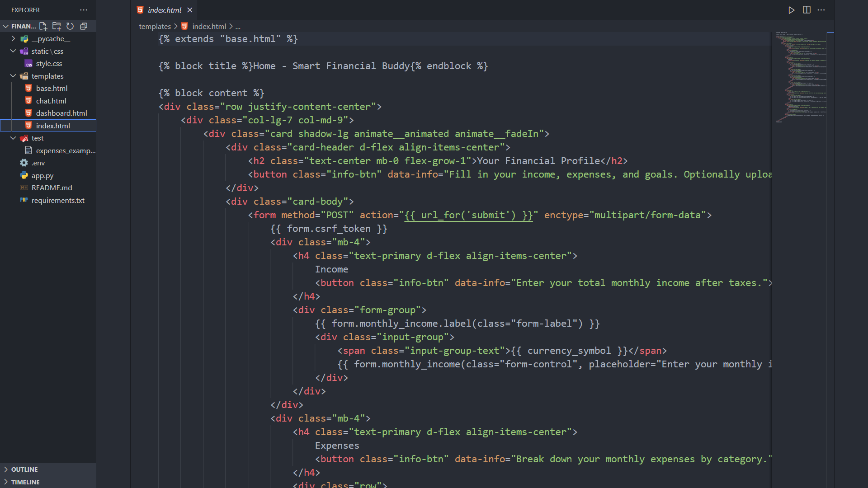868x488 pixels.
Task: Open the Explorer views and more actions menu
Action: click(x=84, y=10)
